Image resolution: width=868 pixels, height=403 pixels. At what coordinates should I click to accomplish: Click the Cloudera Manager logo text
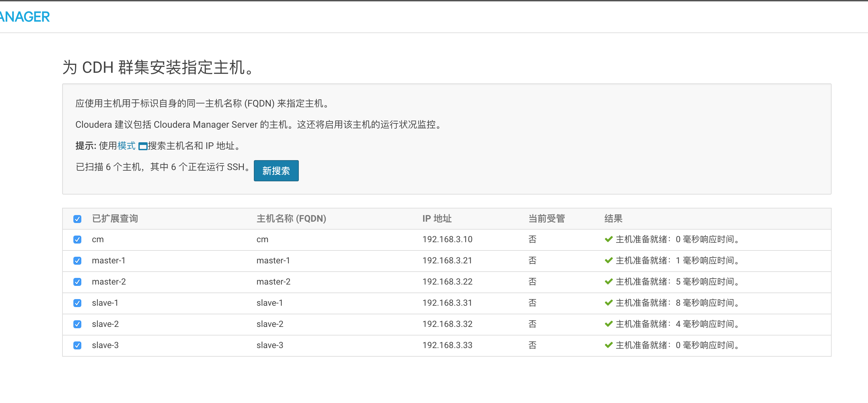tap(24, 17)
